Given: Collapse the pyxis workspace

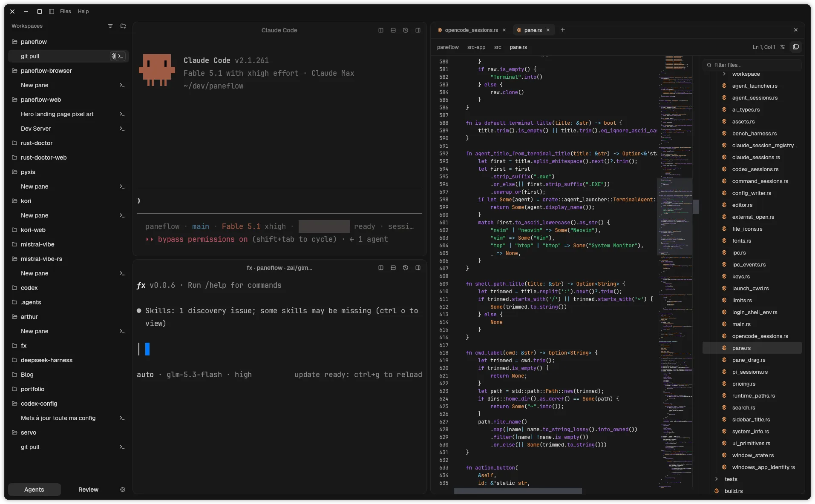Looking at the screenshot, I should 28,172.
